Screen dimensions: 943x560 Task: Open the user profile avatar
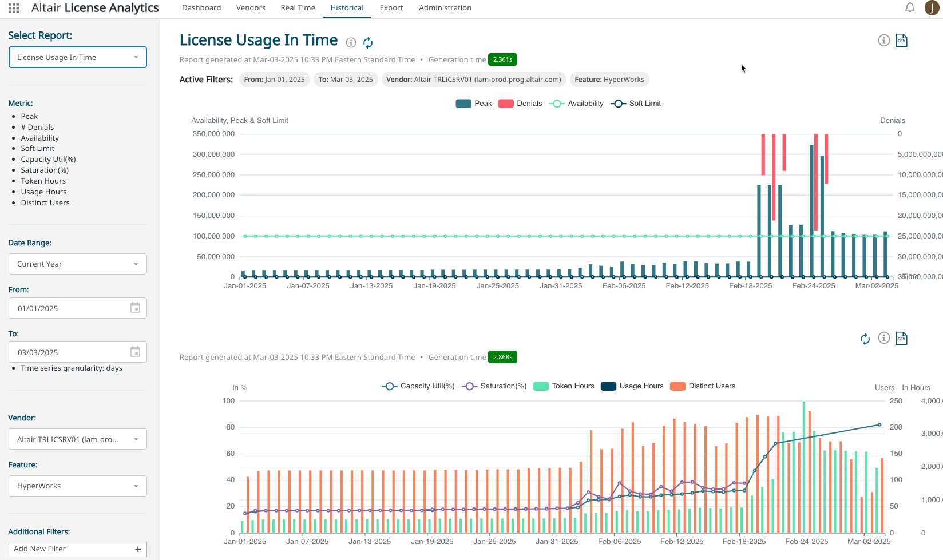(932, 8)
